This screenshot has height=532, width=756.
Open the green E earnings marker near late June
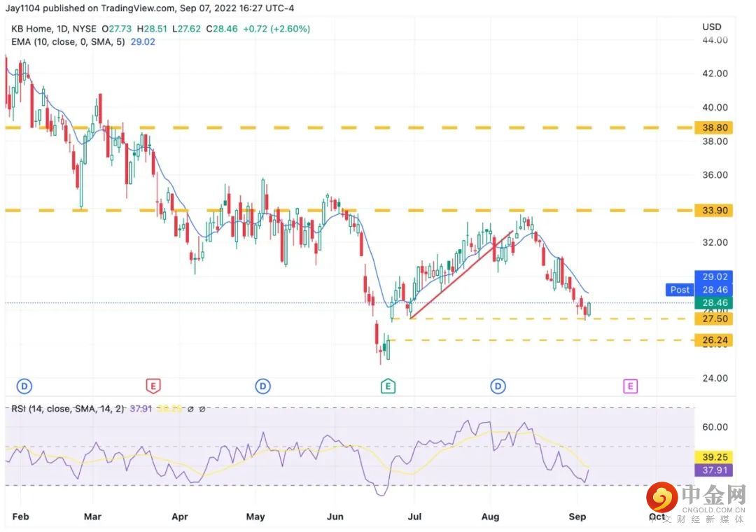388,386
